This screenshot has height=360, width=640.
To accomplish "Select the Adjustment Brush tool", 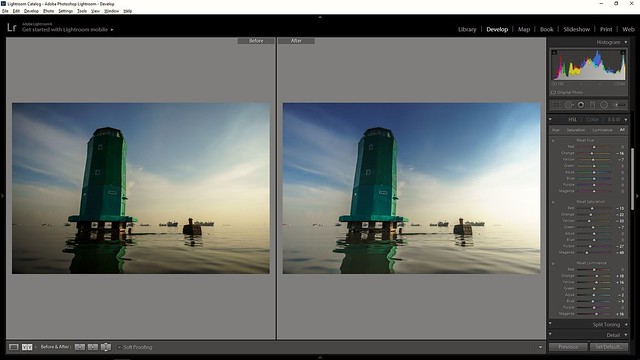I will (619, 105).
